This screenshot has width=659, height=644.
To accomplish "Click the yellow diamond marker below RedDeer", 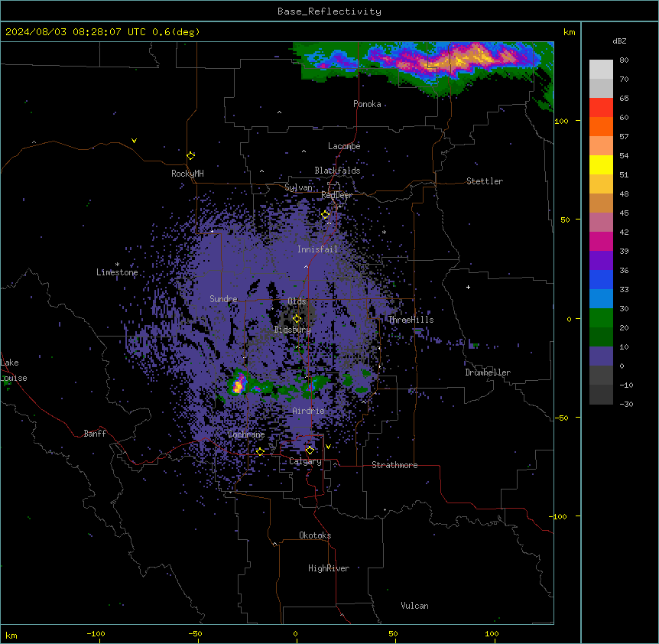I will click(x=326, y=215).
